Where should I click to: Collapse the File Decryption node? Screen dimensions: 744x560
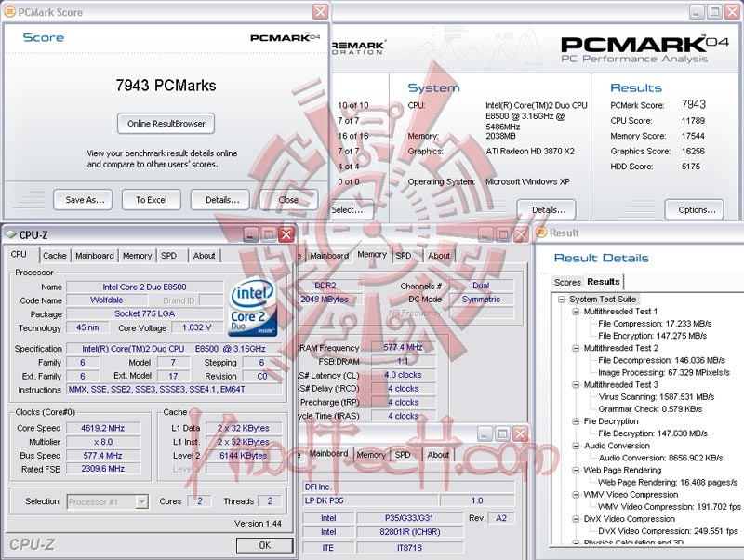pos(576,421)
